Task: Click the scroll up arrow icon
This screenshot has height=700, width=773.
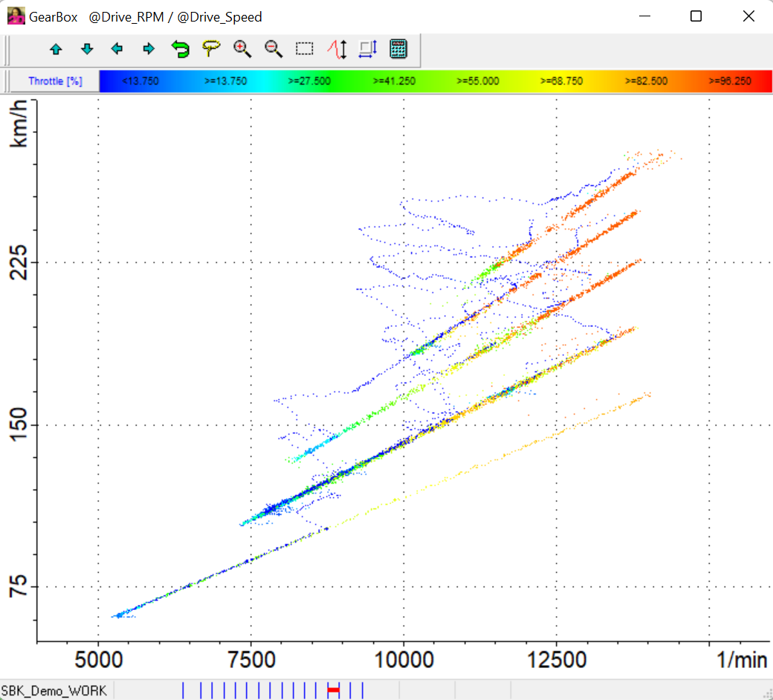Action: [x=56, y=50]
